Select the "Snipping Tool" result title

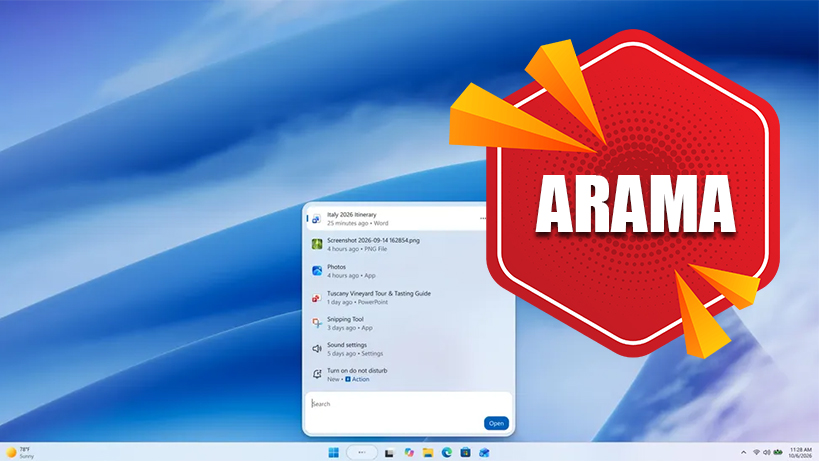[345, 319]
